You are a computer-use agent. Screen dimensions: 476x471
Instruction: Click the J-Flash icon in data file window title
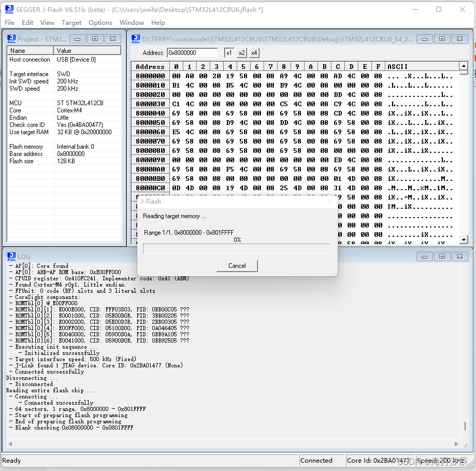(x=136, y=39)
